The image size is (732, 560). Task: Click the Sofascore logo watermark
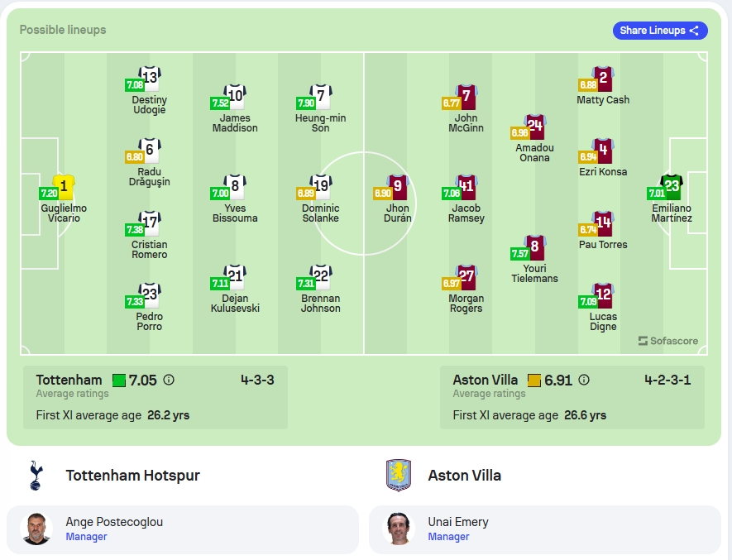click(x=668, y=341)
